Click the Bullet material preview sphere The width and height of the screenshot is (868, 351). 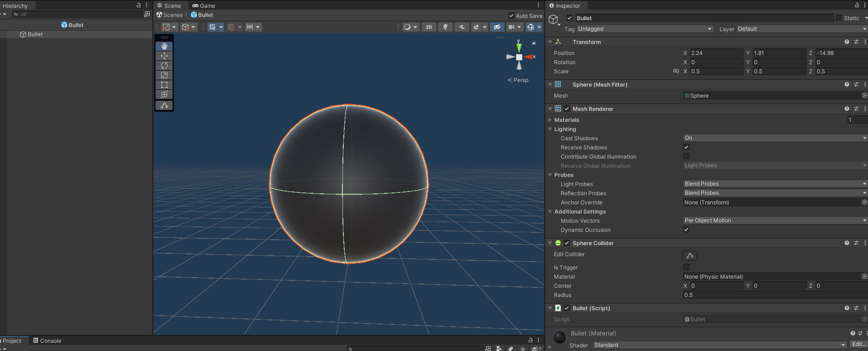[560, 337]
